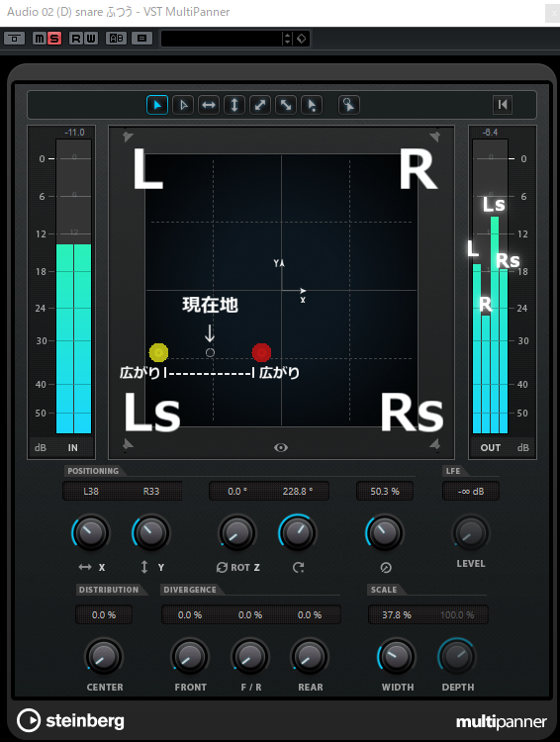Click the 228.8 ° rotation value field
The image size is (560, 742).
298,491
